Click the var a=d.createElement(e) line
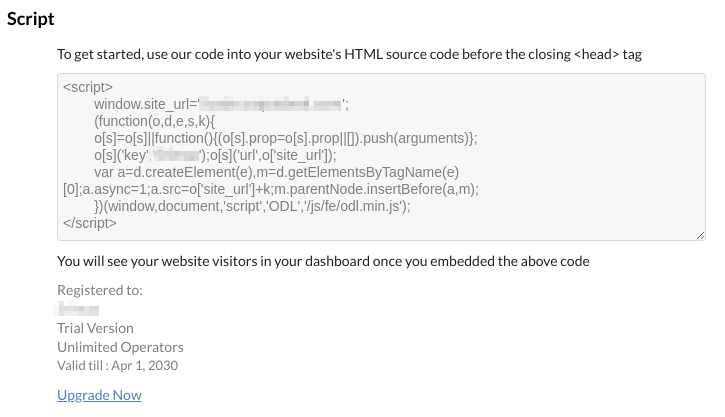The width and height of the screenshot is (725, 417). tap(276, 172)
